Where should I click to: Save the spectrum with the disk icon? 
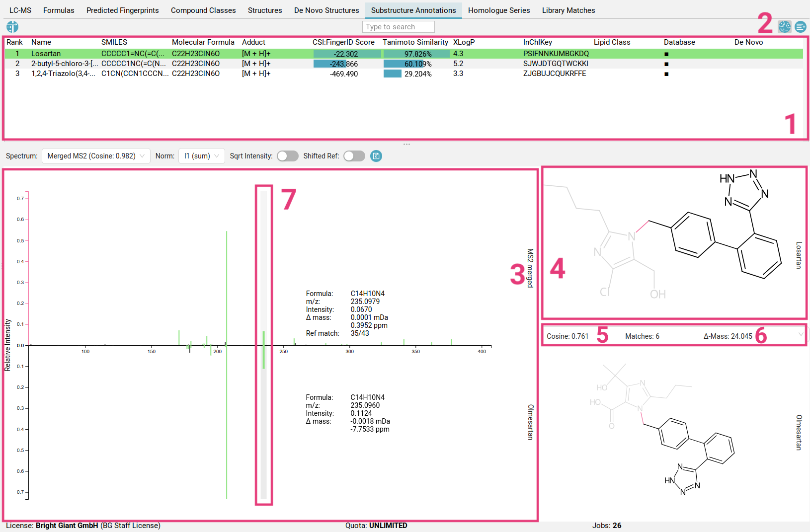click(x=376, y=156)
